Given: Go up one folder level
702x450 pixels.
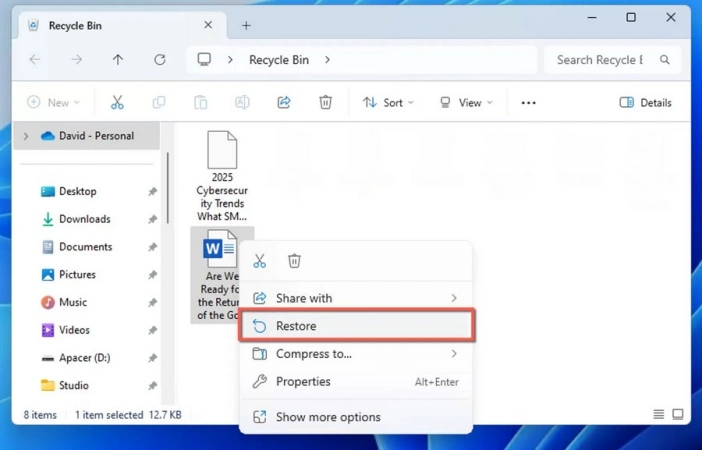Looking at the screenshot, I should coord(118,60).
